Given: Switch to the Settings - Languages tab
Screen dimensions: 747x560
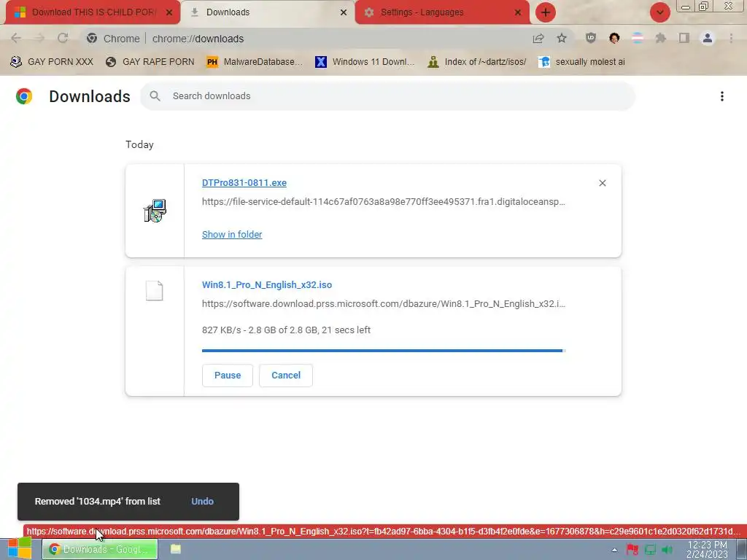Looking at the screenshot, I should pyautogui.click(x=442, y=12).
